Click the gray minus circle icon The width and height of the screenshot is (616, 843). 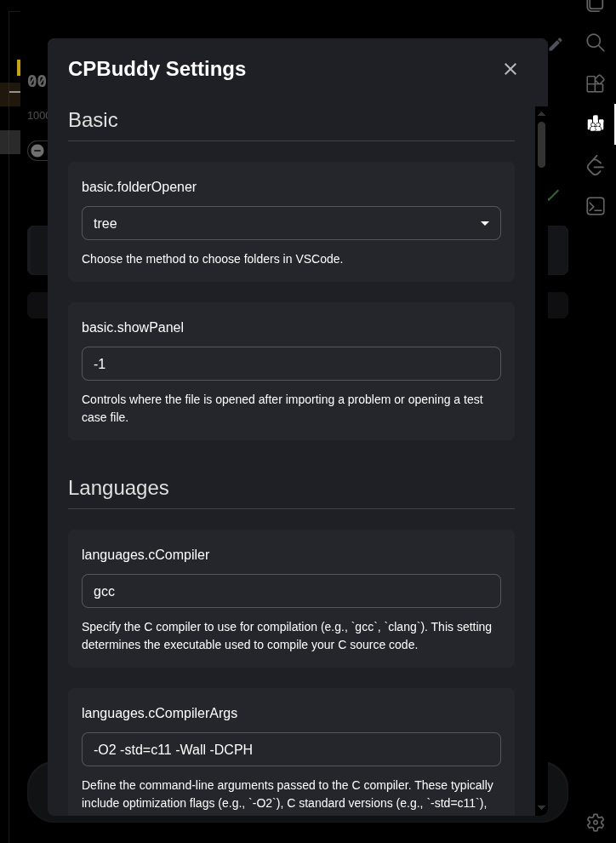coord(37,151)
